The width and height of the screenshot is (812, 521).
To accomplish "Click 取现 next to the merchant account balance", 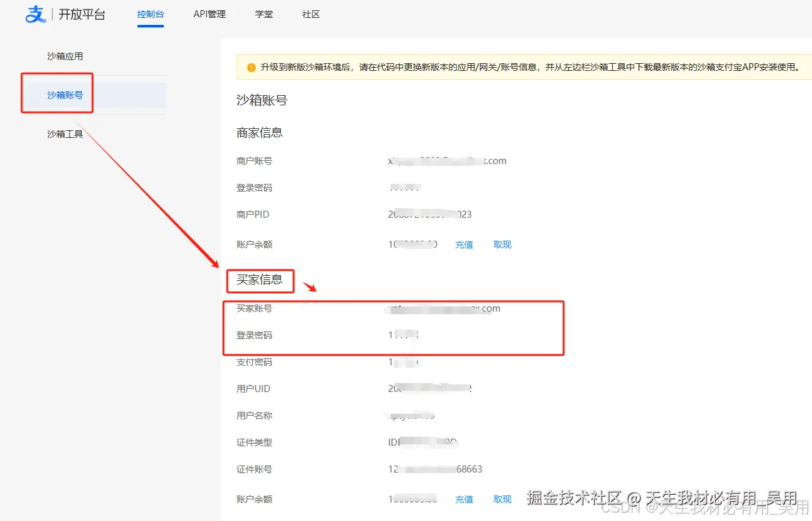I will pos(502,245).
